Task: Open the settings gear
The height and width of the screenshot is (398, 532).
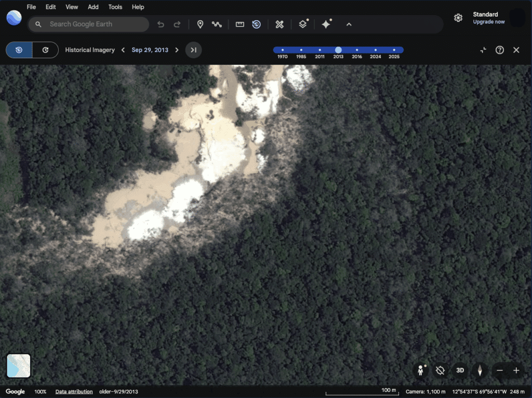Action: 458,18
